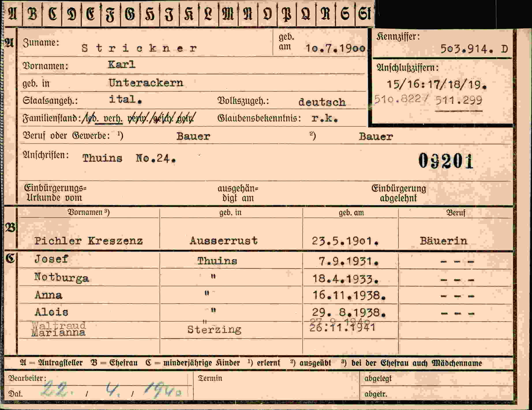
Task: Select the 'Beruf oder Gewerbe:' label
Action: [x=66, y=135]
